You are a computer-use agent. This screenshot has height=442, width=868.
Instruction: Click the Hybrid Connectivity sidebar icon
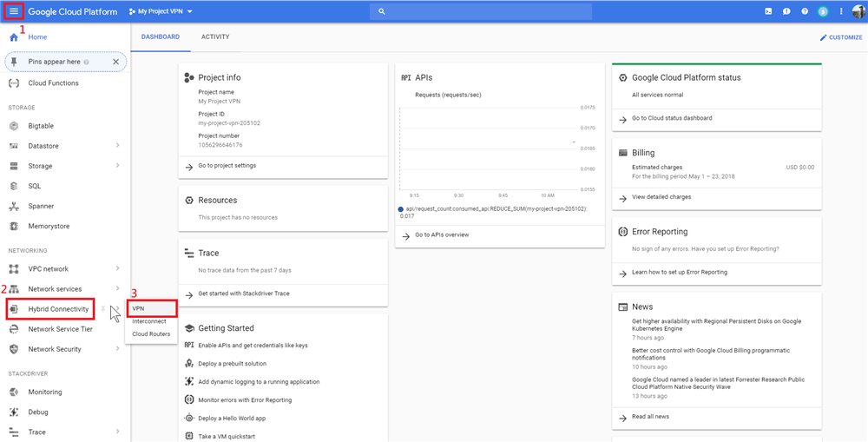[14, 309]
